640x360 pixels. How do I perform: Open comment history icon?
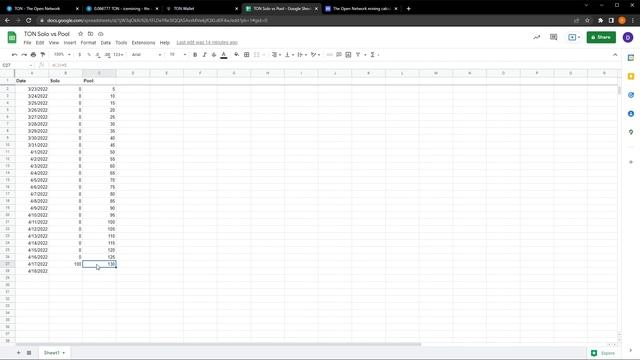pos(553,37)
